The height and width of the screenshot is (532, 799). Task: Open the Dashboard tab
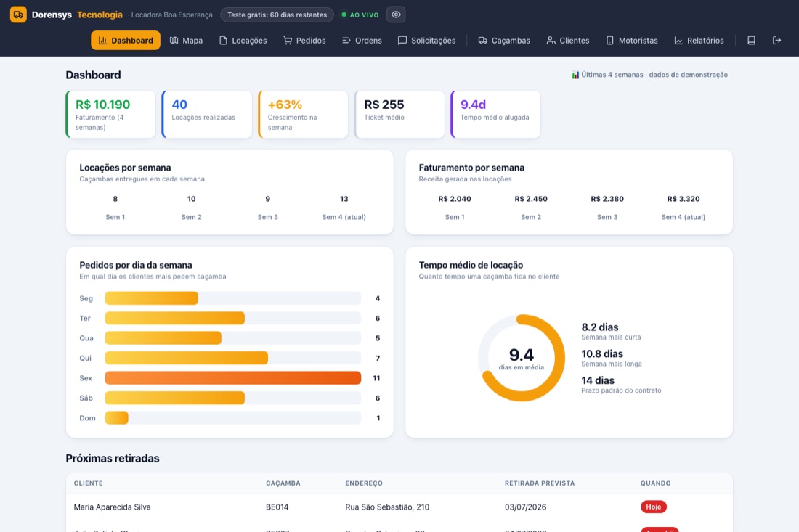coord(126,40)
